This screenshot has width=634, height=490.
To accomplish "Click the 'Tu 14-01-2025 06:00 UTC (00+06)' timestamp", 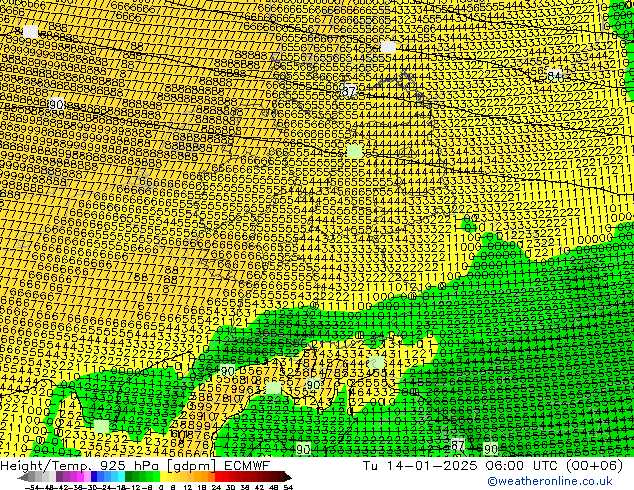I will pos(493,465).
